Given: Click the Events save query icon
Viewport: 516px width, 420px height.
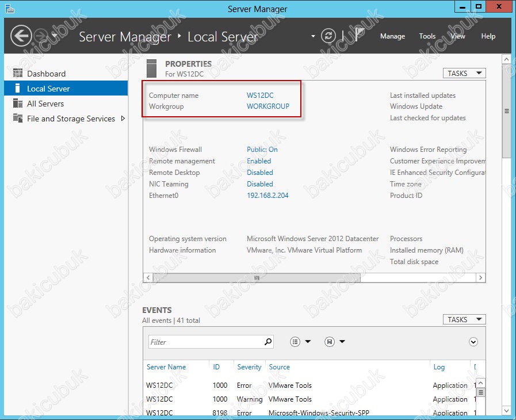Looking at the screenshot, I should [330, 342].
